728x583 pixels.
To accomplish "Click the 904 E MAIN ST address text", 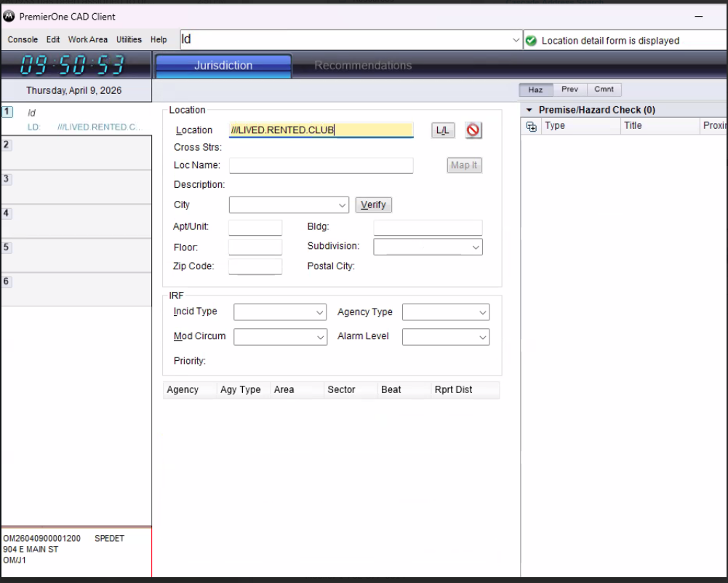I will (31, 550).
